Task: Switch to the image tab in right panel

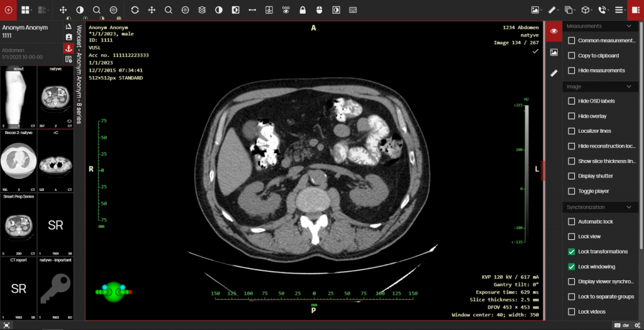Action: [x=554, y=52]
